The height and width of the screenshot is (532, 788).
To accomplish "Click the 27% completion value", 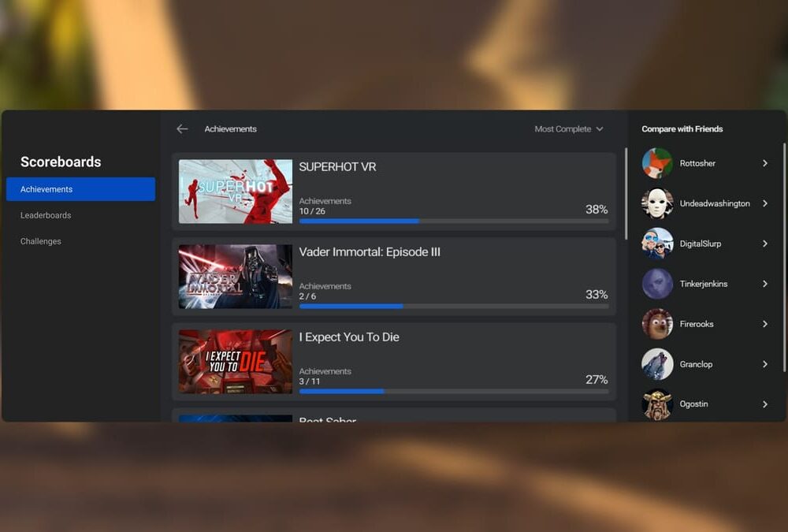I will 597,380.
